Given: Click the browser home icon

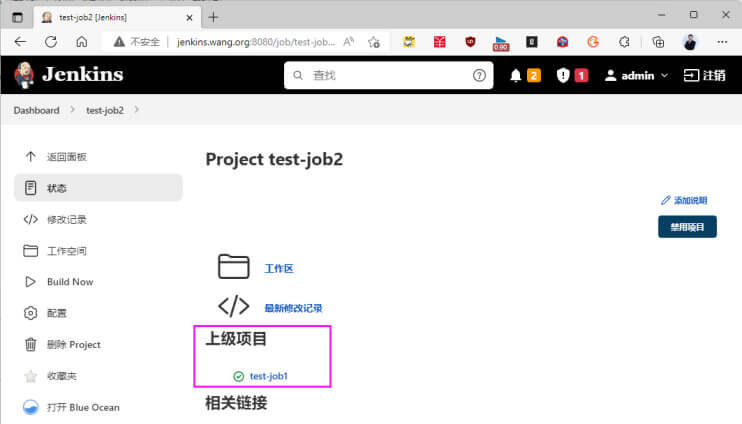Looking at the screenshot, I should click(x=81, y=42).
